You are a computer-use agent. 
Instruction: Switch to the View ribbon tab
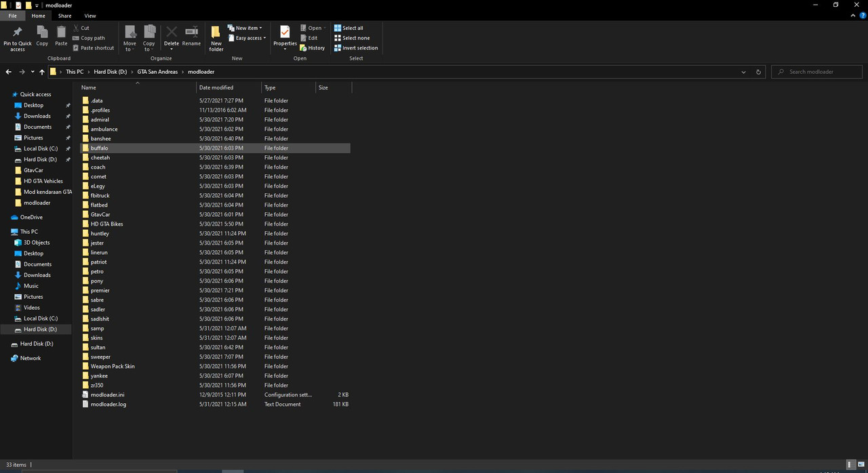point(90,16)
